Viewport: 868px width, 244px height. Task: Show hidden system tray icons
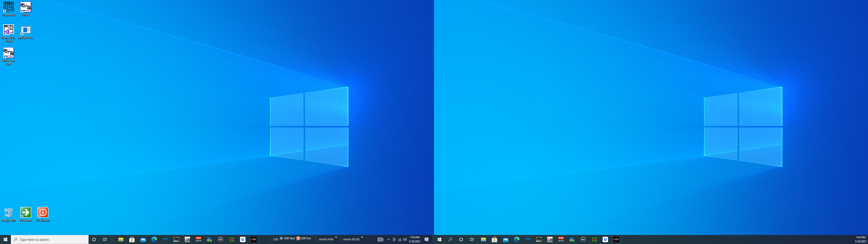point(388,239)
